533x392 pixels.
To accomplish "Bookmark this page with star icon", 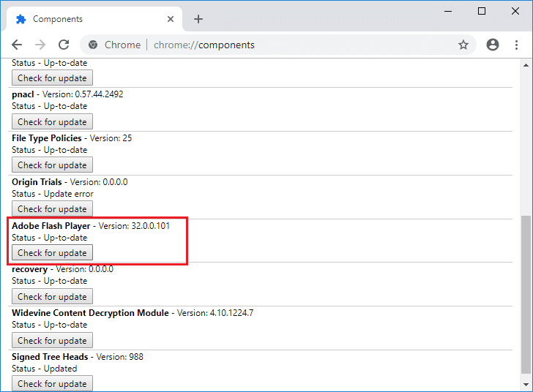I will coord(463,45).
